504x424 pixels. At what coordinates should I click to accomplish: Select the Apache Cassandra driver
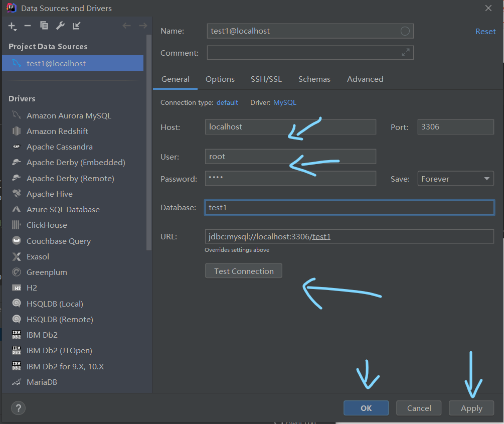coord(60,147)
